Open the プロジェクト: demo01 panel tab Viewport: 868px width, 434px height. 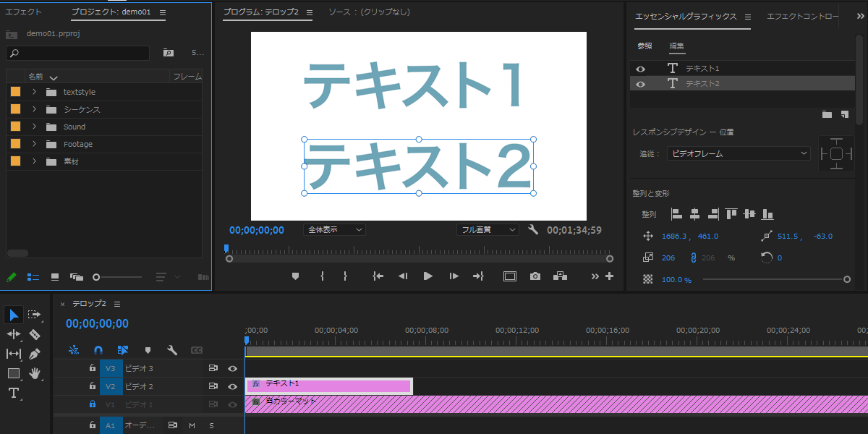click(111, 12)
